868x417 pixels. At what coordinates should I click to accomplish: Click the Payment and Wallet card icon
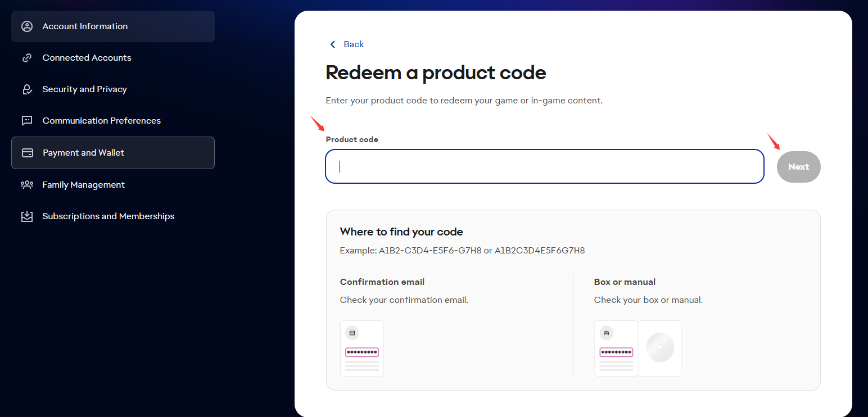27,153
